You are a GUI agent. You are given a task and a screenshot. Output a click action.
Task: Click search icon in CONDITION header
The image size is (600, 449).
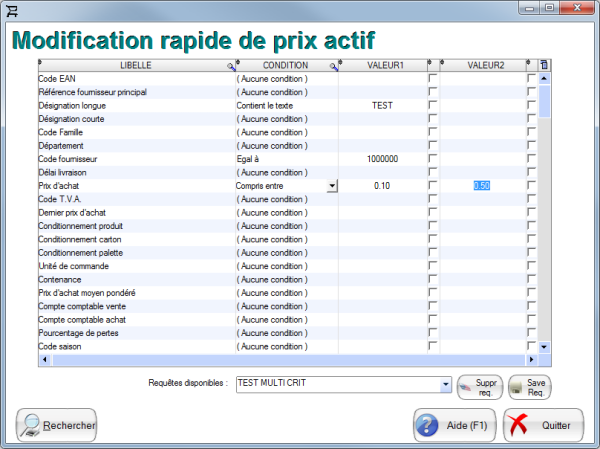tap(333, 65)
